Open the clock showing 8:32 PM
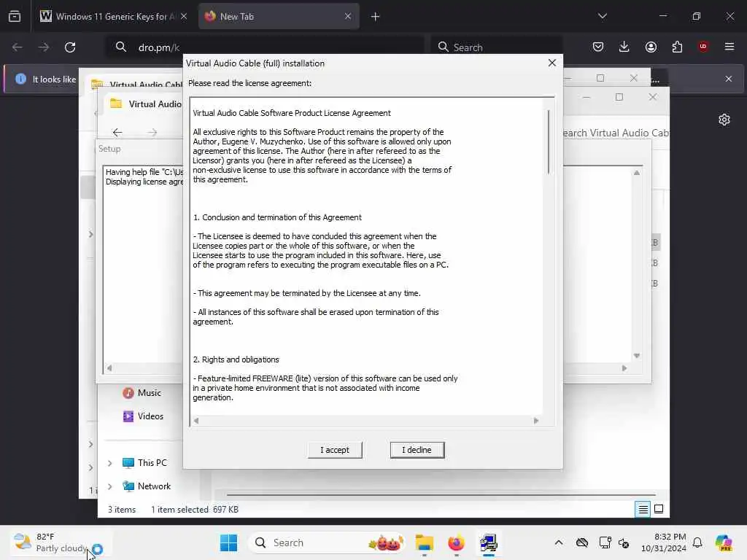Viewport: 747px width, 560px height. point(664,542)
